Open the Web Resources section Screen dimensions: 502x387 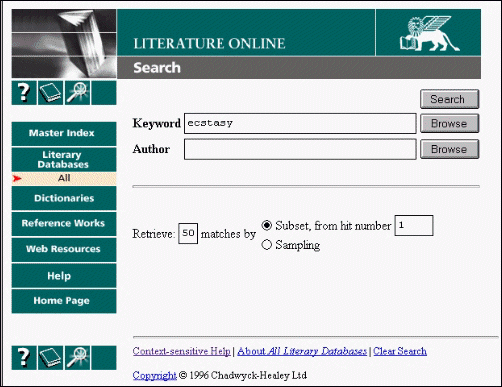coord(64,249)
